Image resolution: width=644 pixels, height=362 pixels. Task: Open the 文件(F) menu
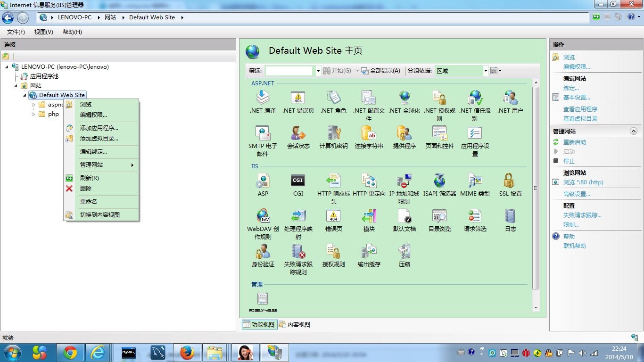click(16, 32)
